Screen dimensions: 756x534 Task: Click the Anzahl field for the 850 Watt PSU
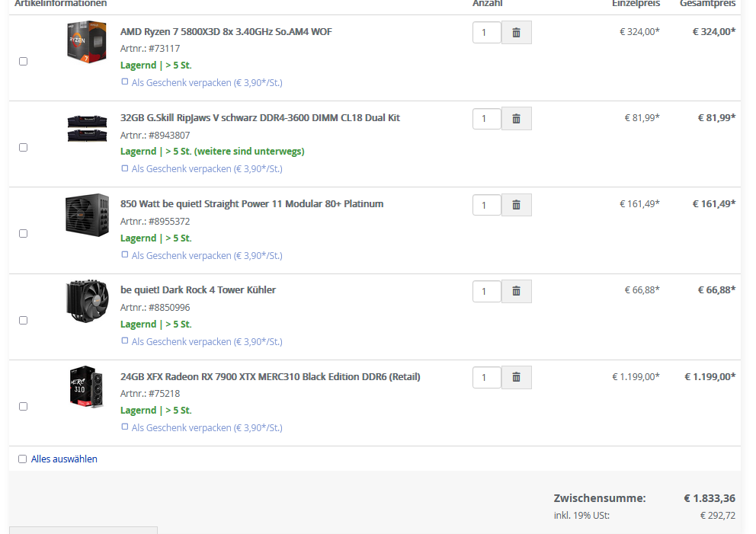tap(487, 205)
